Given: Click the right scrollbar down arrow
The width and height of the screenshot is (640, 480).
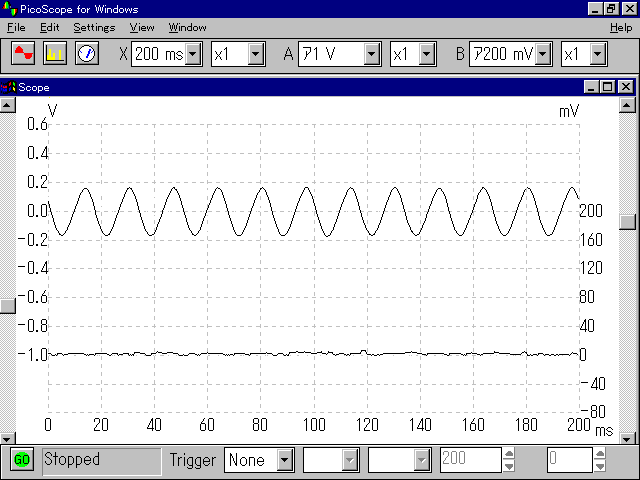Looking at the screenshot, I should 627,439.
